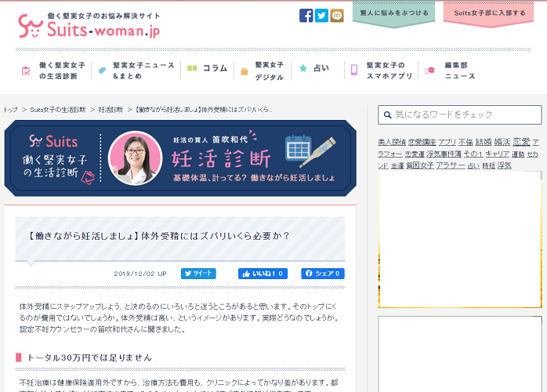This screenshot has width=547, height=392.
Task: Click the smartphone icon for 堅実女子のスマホアプリ
Action: 354,70
